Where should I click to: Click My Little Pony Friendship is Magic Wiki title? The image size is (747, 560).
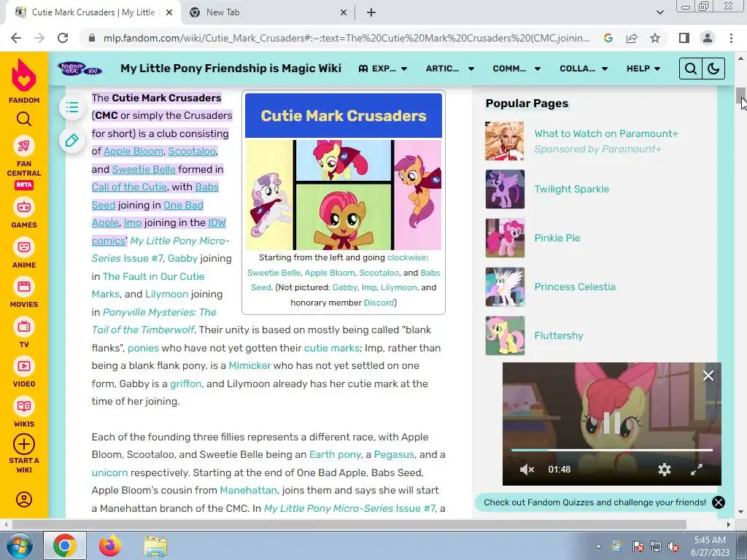tap(231, 69)
